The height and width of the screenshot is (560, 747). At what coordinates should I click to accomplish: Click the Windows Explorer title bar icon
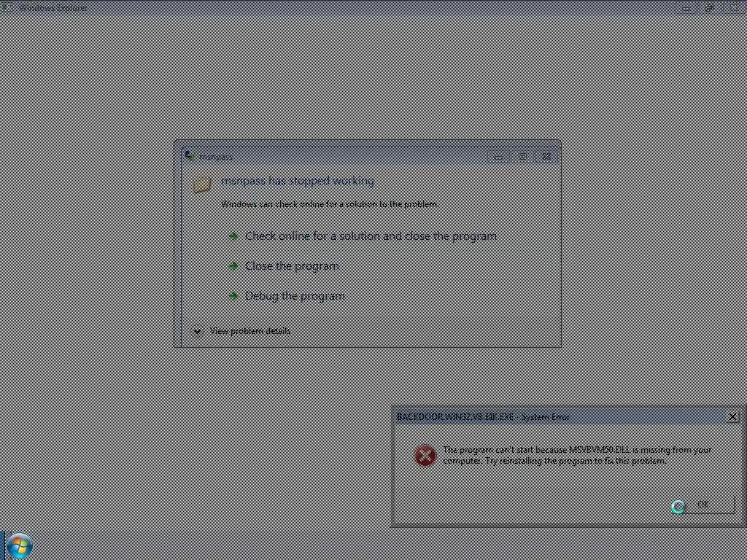click(x=7, y=7)
